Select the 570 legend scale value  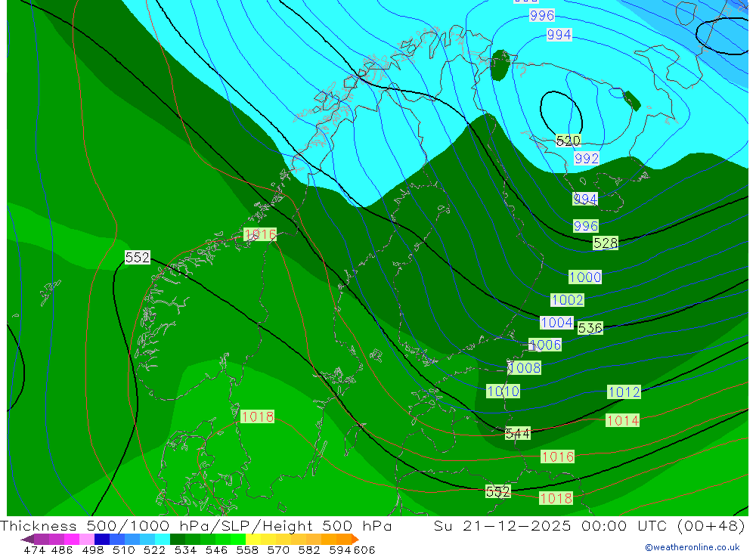pyautogui.click(x=278, y=549)
